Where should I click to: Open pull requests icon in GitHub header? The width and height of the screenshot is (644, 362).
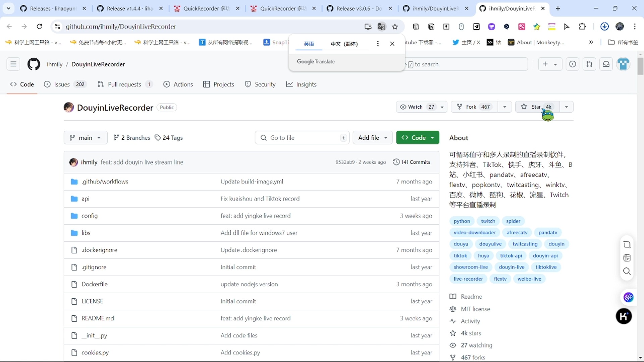pyautogui.click(x=589, y=64)
